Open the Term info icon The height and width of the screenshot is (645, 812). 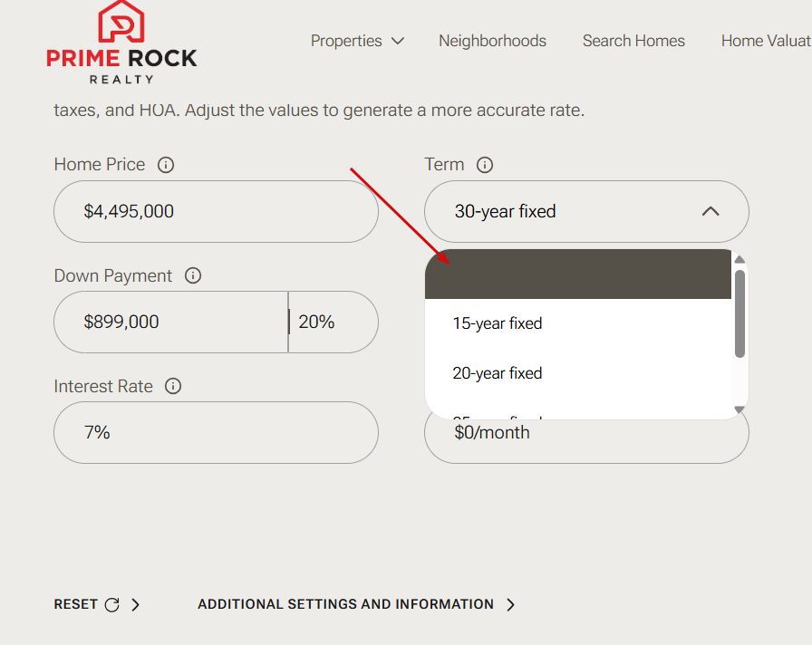click(x=485, y=165)
